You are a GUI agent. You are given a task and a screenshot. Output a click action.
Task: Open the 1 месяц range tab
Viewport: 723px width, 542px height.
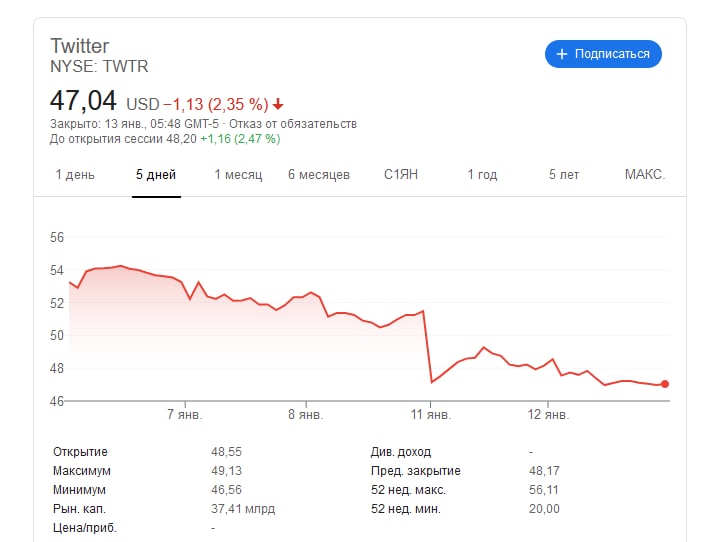(x=238, y=175)
